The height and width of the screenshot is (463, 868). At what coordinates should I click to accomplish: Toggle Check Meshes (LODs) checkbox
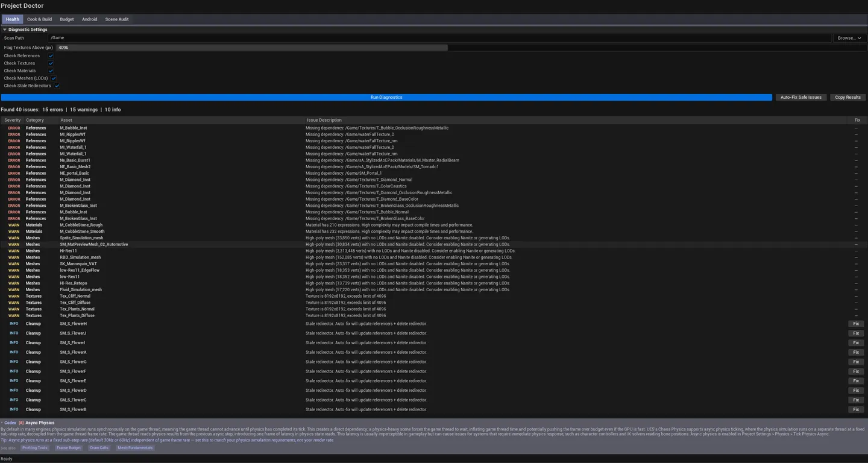coord(54,78)
